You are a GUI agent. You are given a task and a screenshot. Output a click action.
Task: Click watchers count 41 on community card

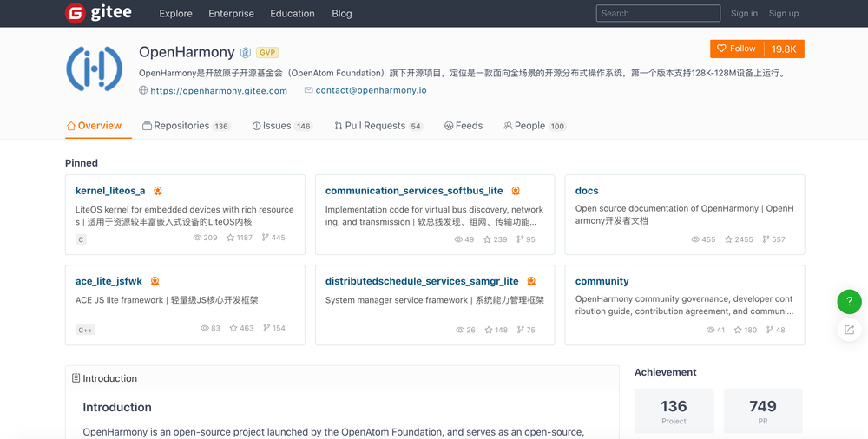pyautogui.click(x=715, y=330)
